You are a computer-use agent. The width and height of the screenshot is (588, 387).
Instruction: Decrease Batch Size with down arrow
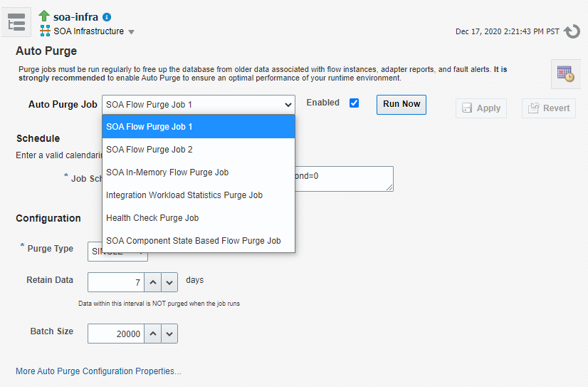point(169,334)
